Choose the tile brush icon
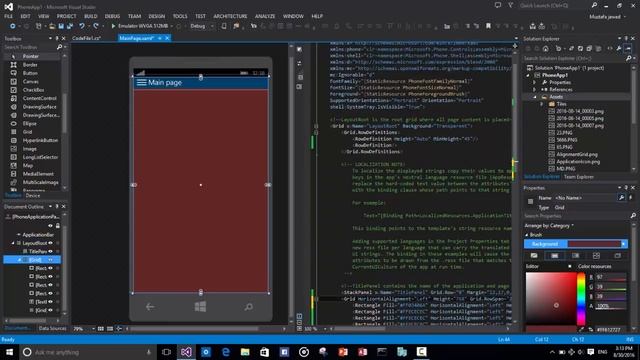This screenshot has width=640, height=360. 596,256
